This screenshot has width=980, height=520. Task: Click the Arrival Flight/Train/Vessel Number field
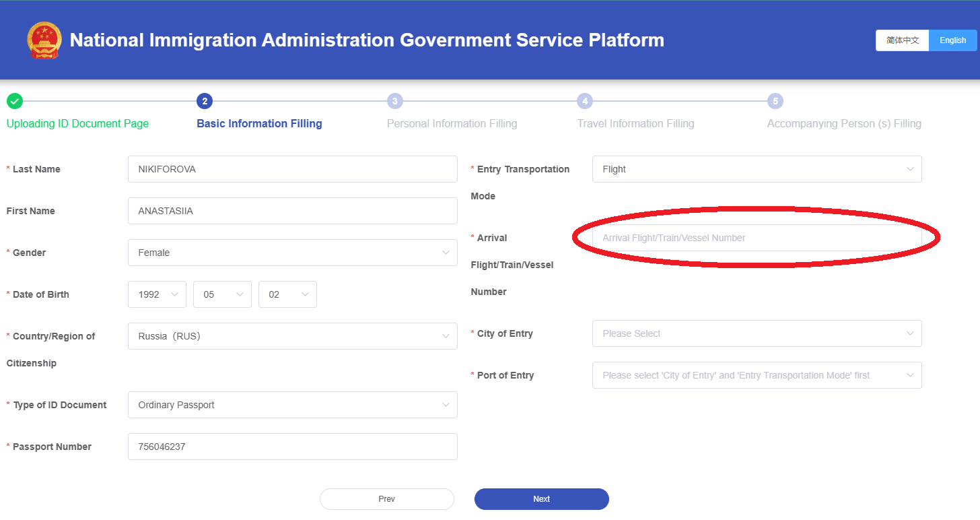(x=757, y=238)
